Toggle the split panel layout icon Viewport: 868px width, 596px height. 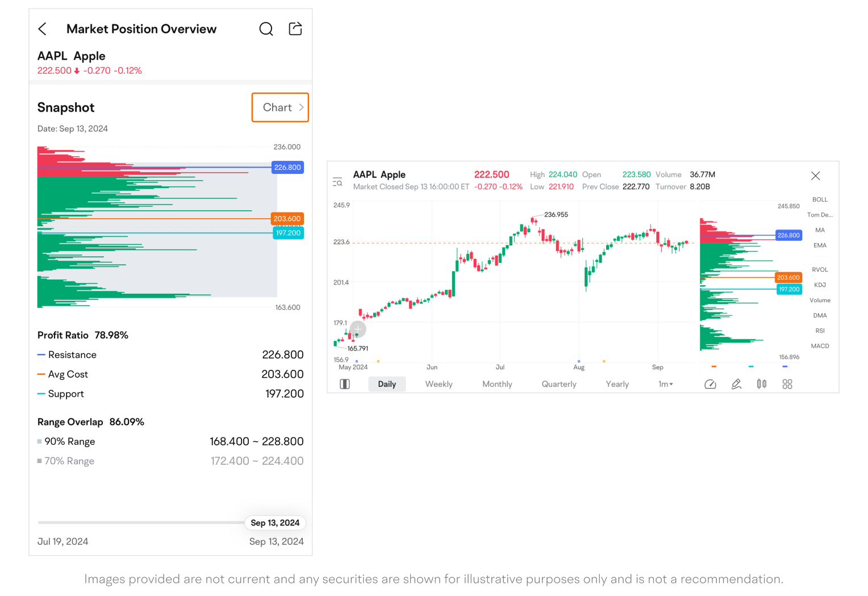345,384
